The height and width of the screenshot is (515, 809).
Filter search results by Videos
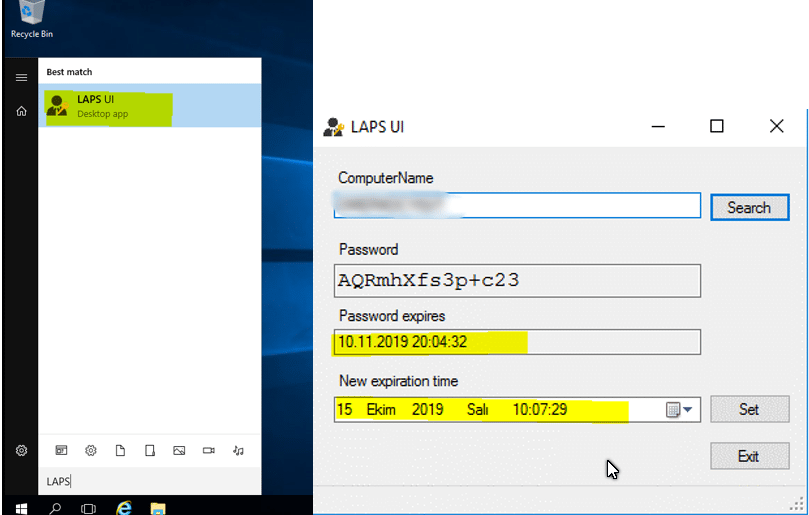click(x=208, y=450)
